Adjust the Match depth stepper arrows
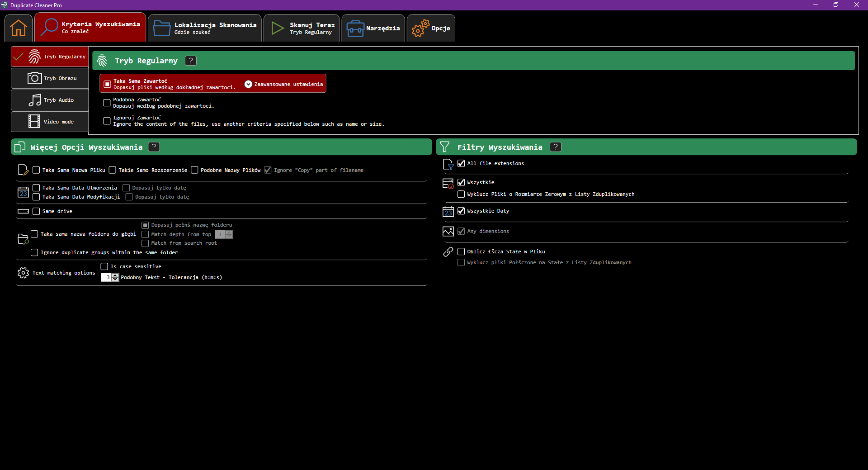The image size is (868, 470). pos(229,234)
